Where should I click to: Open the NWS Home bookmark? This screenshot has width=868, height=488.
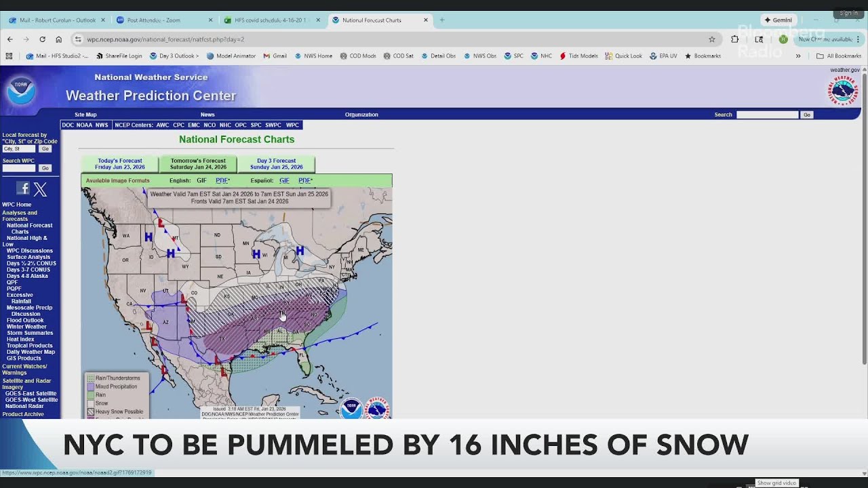[x=313, y=56]
